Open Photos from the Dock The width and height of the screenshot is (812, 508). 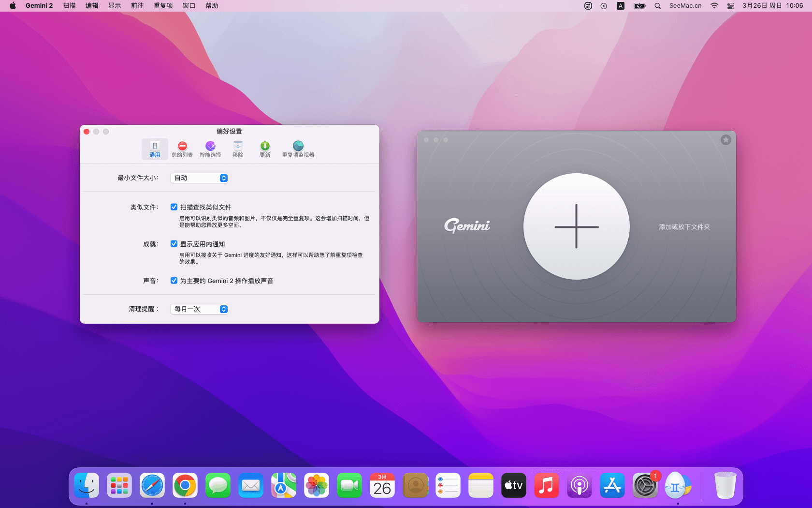click(x=317, y=485)
